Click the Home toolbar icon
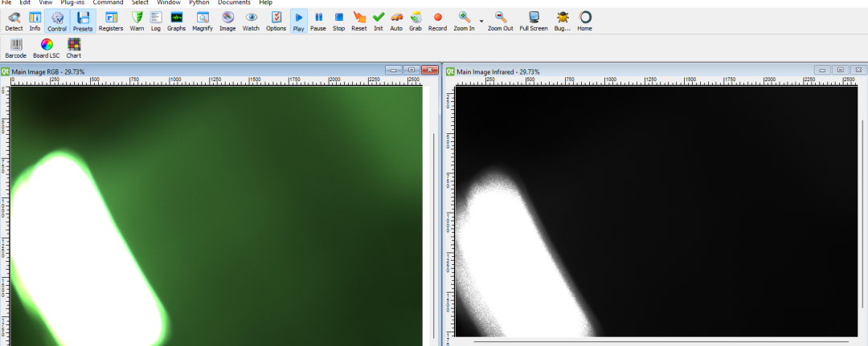 584,21
